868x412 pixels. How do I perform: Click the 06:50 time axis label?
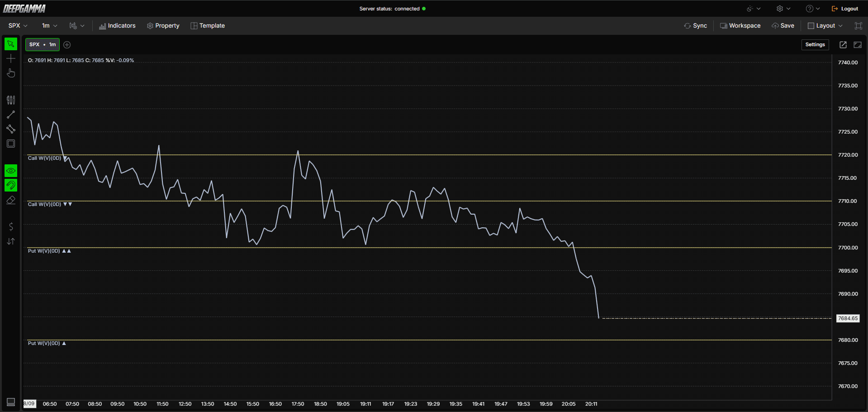[x=50, y=404]
